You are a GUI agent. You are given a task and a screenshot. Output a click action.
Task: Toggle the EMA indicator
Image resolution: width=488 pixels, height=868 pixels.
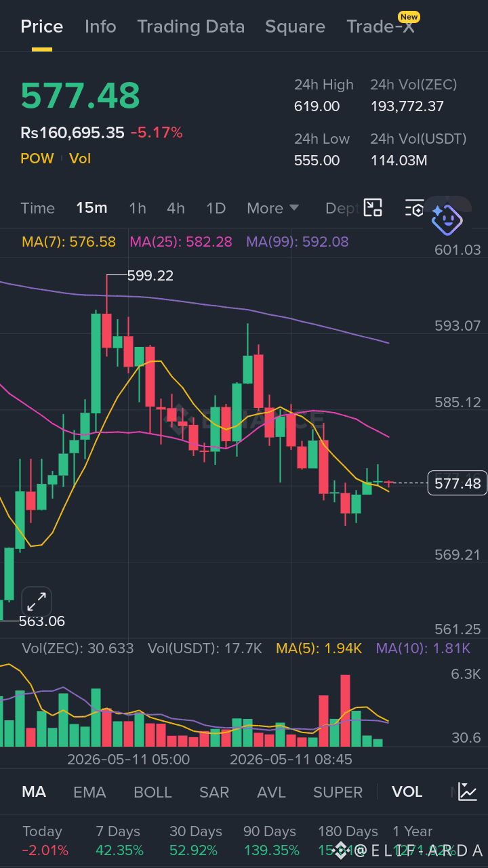point(89,792)
